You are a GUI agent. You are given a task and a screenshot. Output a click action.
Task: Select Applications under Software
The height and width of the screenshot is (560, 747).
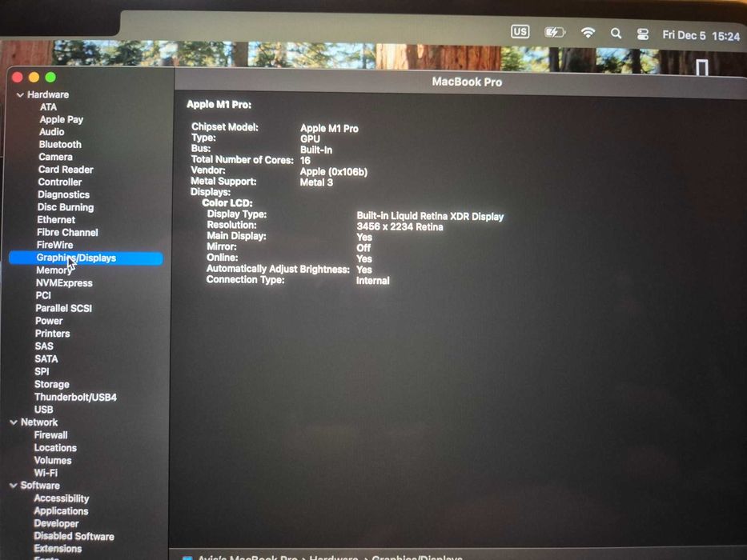coord(61,511)
